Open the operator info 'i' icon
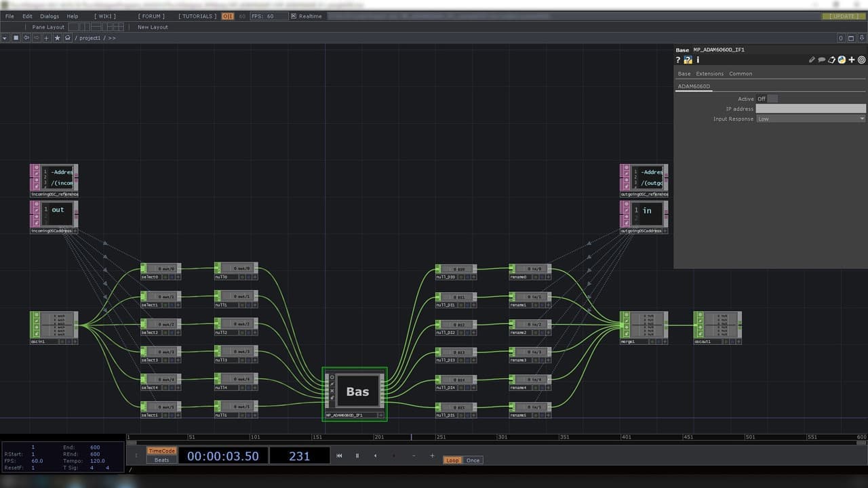 698,60
